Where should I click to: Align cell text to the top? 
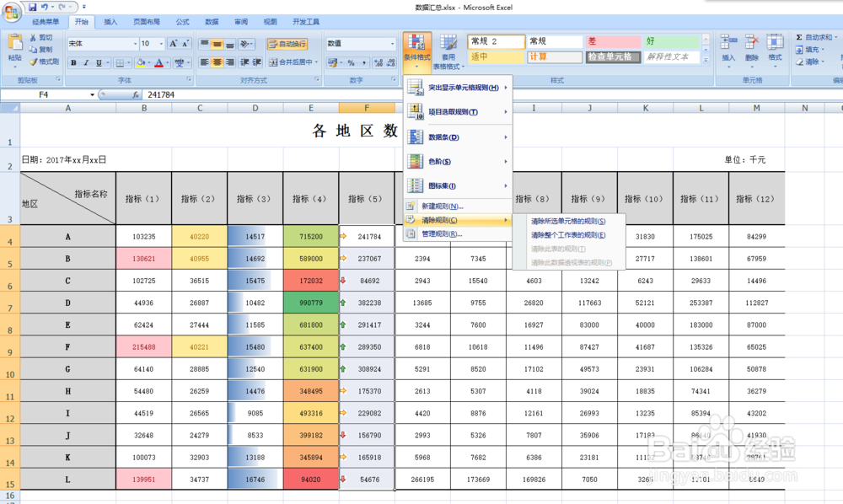pyautogui.click(x=204, y=44)
